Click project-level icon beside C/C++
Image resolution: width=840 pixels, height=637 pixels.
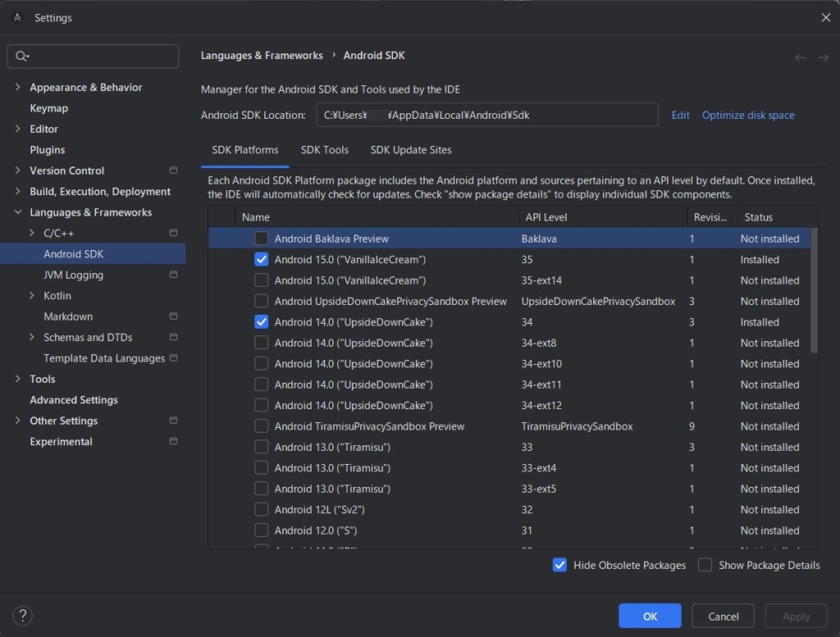174,233
